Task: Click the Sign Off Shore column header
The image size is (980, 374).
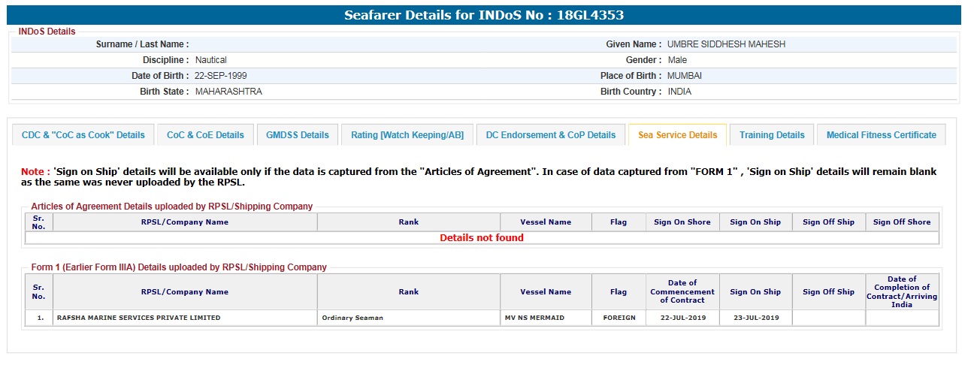Action: click(x=901, y=222)
